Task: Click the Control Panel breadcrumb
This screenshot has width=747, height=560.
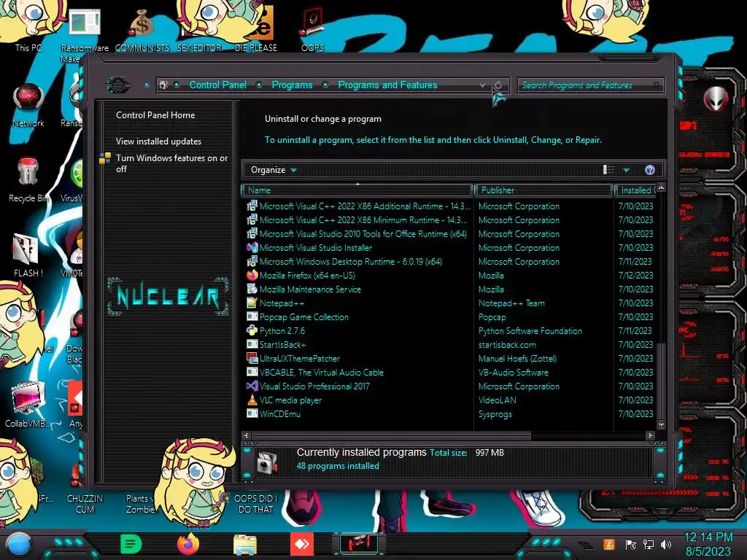Action: click(x=217, y=85)
